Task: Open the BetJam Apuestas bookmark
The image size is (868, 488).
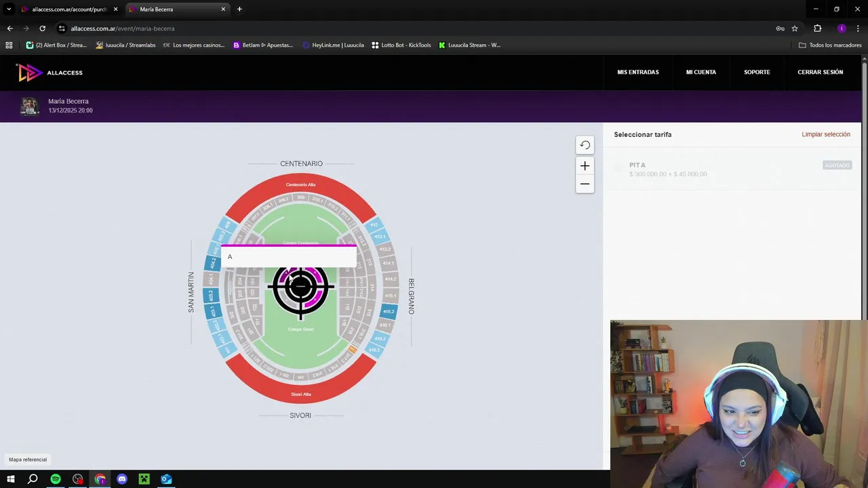Action: (x=262, y=45)
